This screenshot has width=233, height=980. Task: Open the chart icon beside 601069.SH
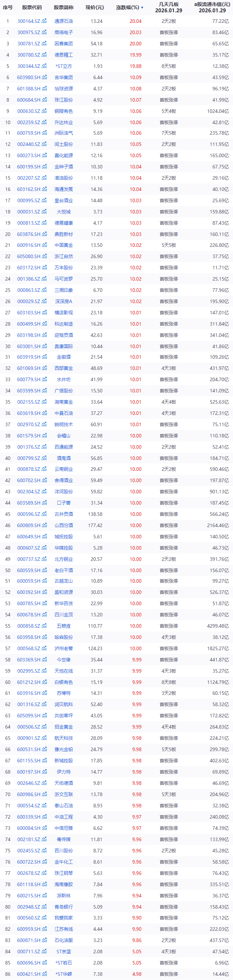pyautogui.click(x=45, y=368)
